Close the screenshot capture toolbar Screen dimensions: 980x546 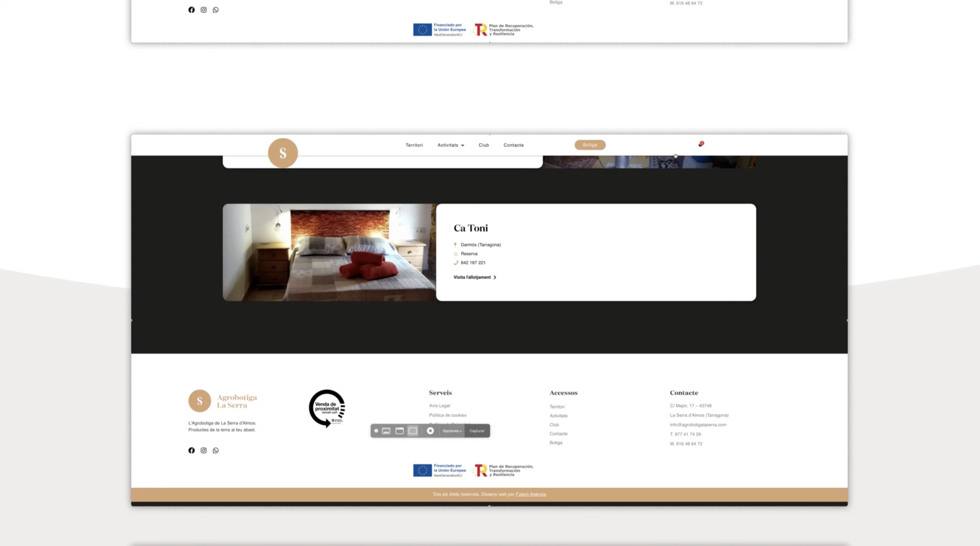[376, 431]
